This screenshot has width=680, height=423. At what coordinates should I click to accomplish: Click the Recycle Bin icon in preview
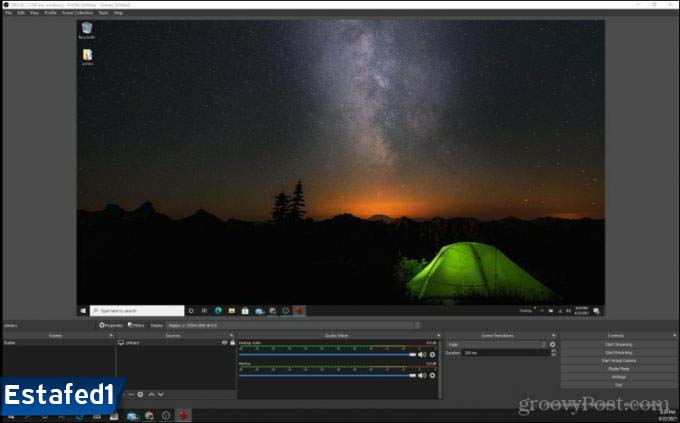click(87, 30)
